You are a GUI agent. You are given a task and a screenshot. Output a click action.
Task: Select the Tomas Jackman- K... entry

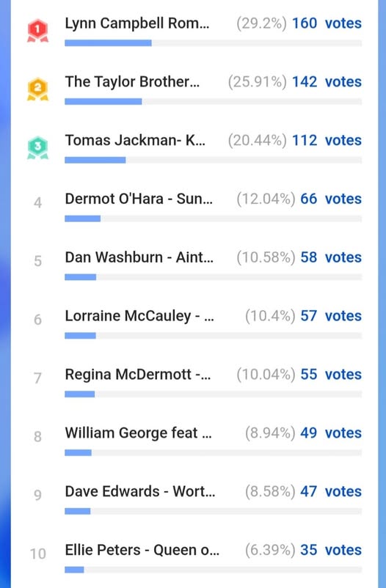pyautogui.click(x=135, y=140)
